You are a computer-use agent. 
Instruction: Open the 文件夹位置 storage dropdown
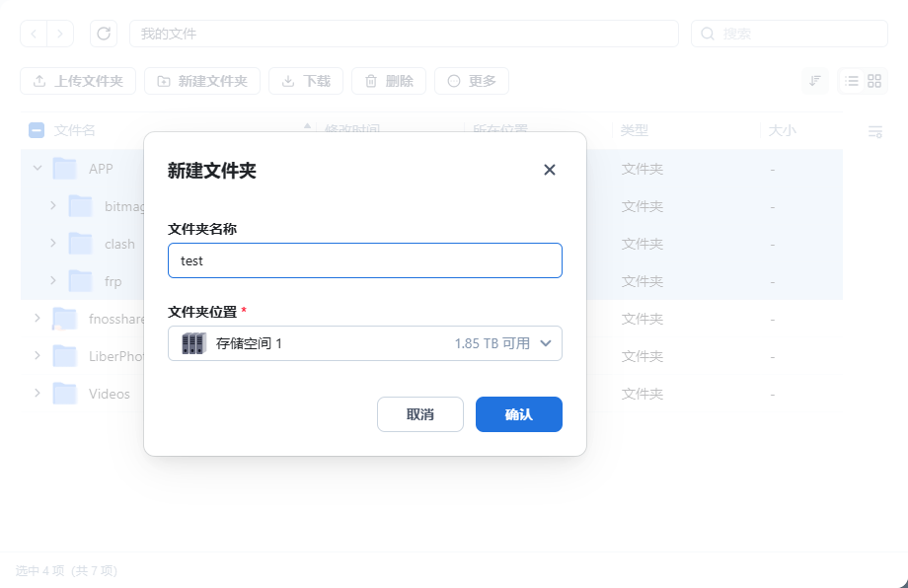[x=365, y=343]
